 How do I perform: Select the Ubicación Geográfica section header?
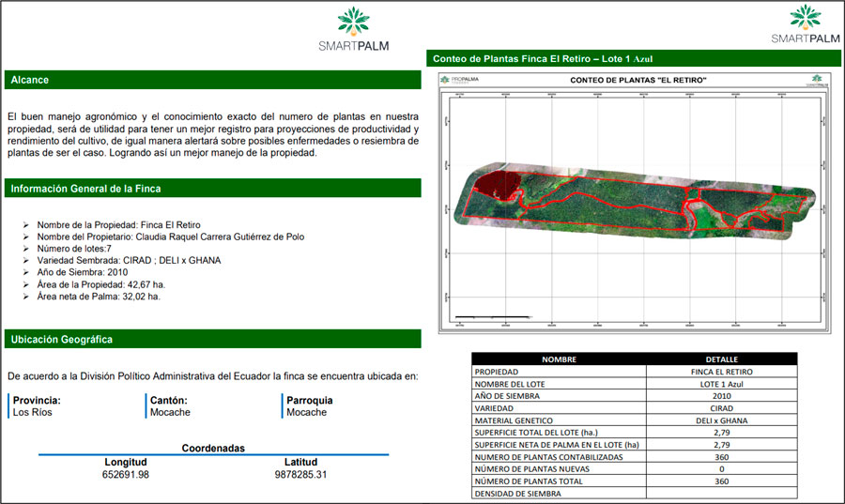tap(212, 339)
